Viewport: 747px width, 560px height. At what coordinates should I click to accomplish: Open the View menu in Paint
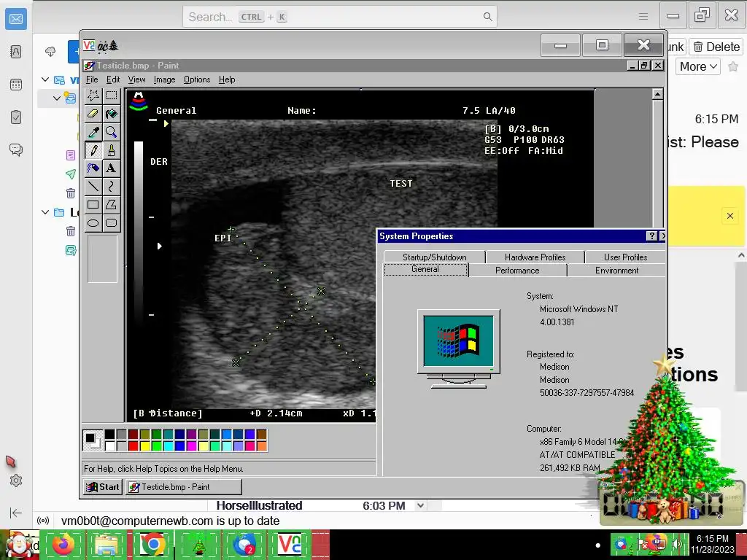coord(136,79)
